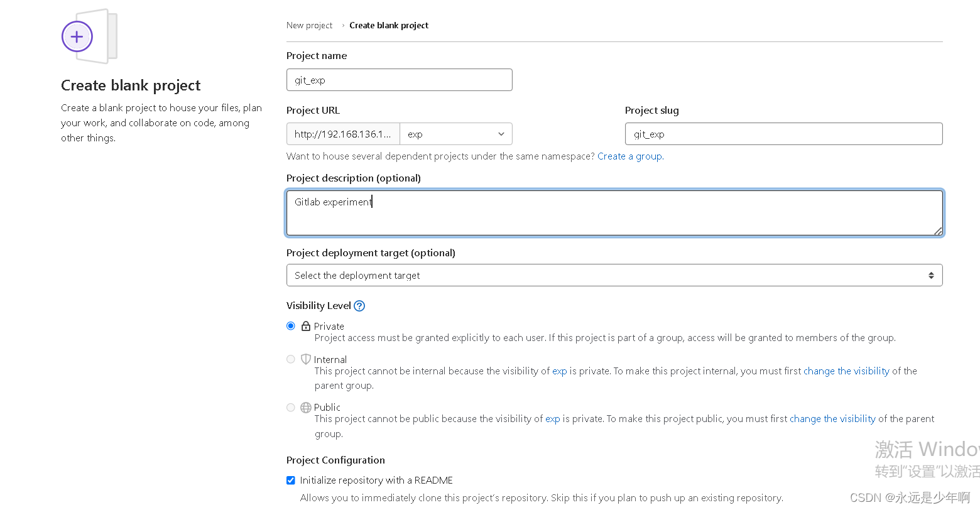Click the globe icon beside Public
The width and height of the screenshot is (980, 510).
(x=306, y=408)
